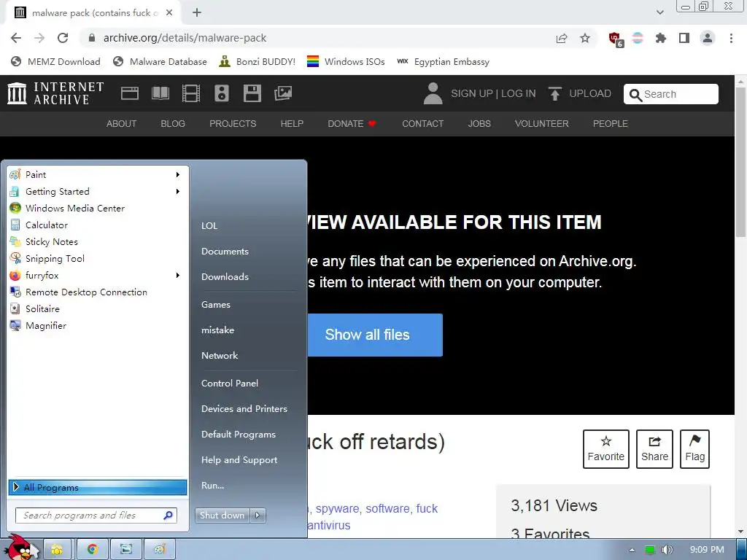Reload the archive.org page
The width and height of the screenshot is (747, 560).
coord(63,38)
